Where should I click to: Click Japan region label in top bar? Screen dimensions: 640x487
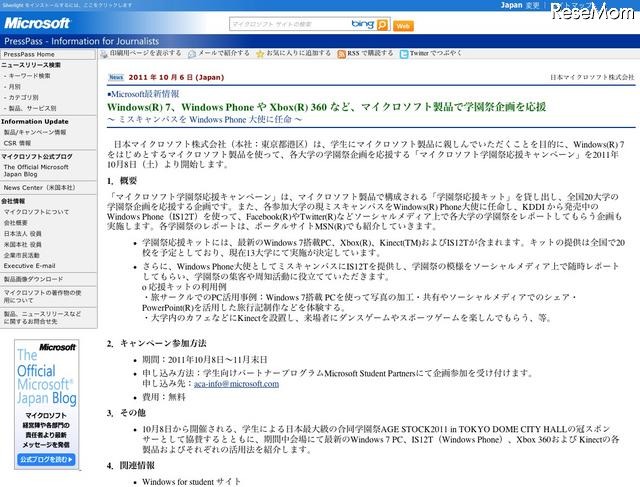coord(511,5)
